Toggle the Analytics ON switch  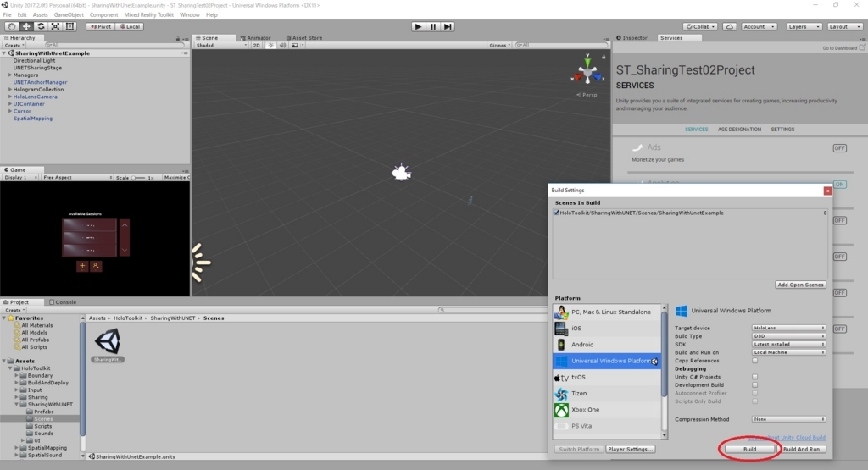point(840,184)
